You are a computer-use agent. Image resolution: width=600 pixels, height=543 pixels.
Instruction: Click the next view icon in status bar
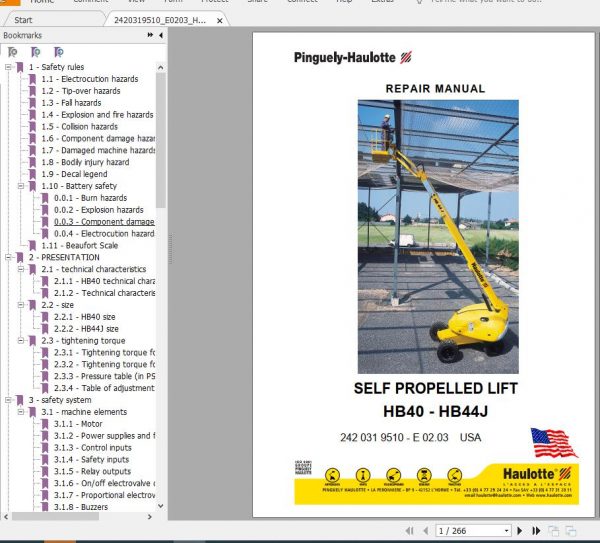571,531
